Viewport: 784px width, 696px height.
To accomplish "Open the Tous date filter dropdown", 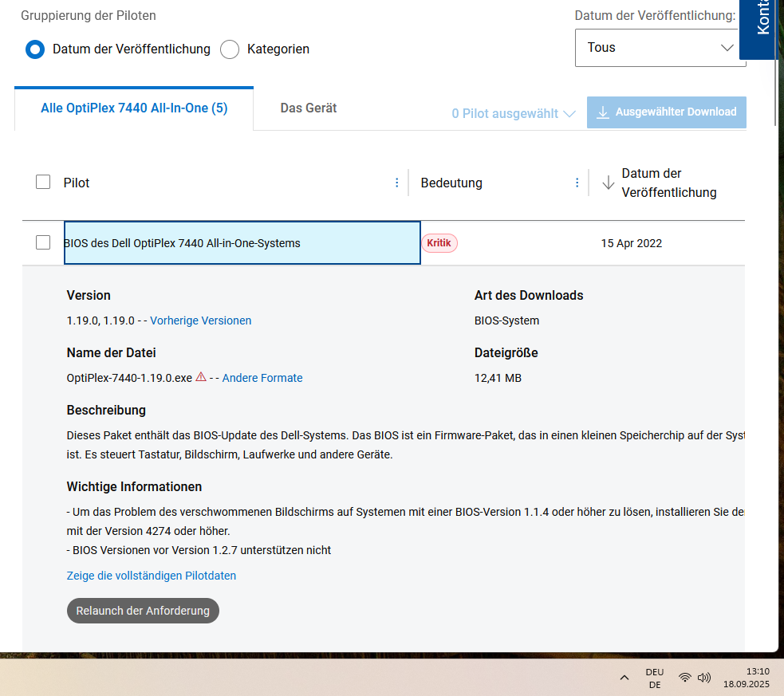I will (x=660, y=48).
